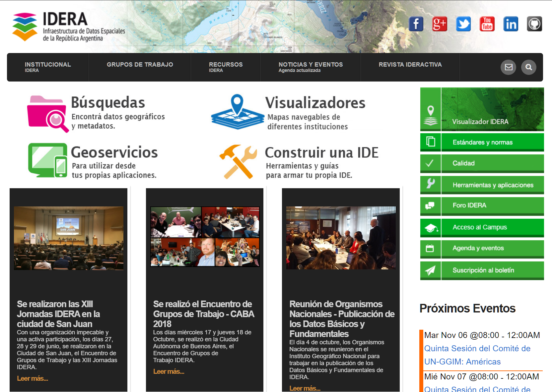Viewport: 552px width, 392px height.
Task: Open the Geoservicios heading link
Action: click(114, 152)
